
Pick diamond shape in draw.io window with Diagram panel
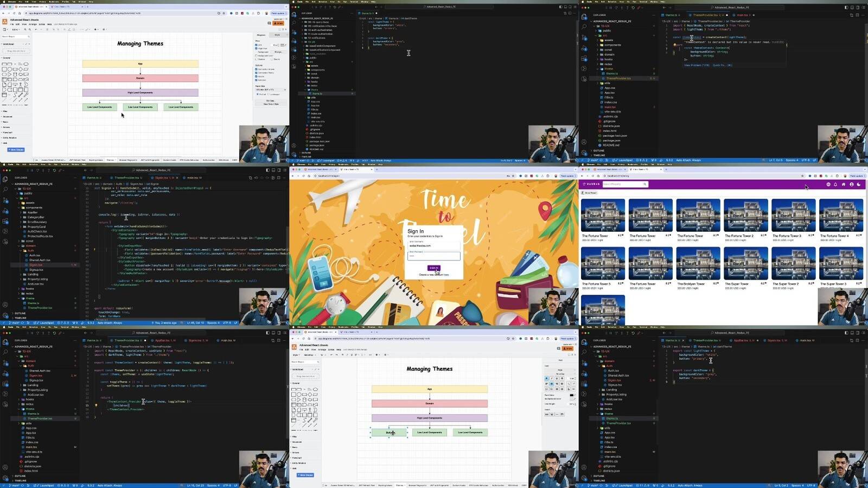[x=20, y=69]
